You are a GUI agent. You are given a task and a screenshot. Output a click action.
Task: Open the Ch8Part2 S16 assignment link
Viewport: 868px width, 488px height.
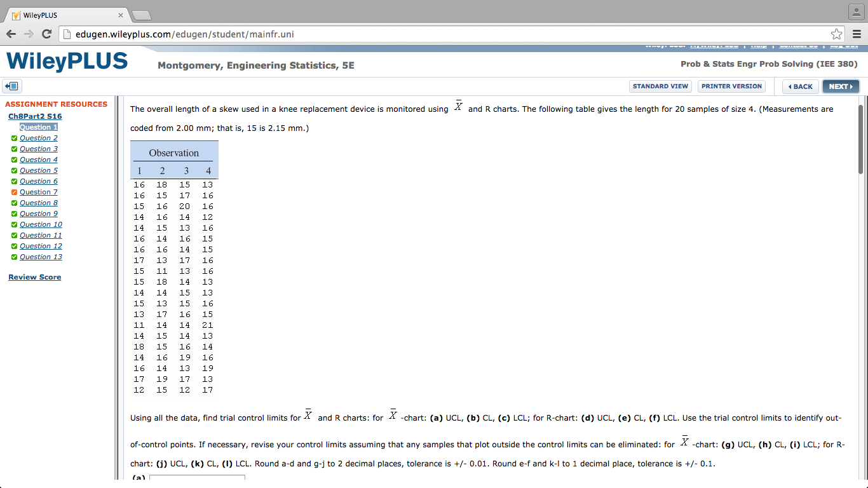pos(35,116)
